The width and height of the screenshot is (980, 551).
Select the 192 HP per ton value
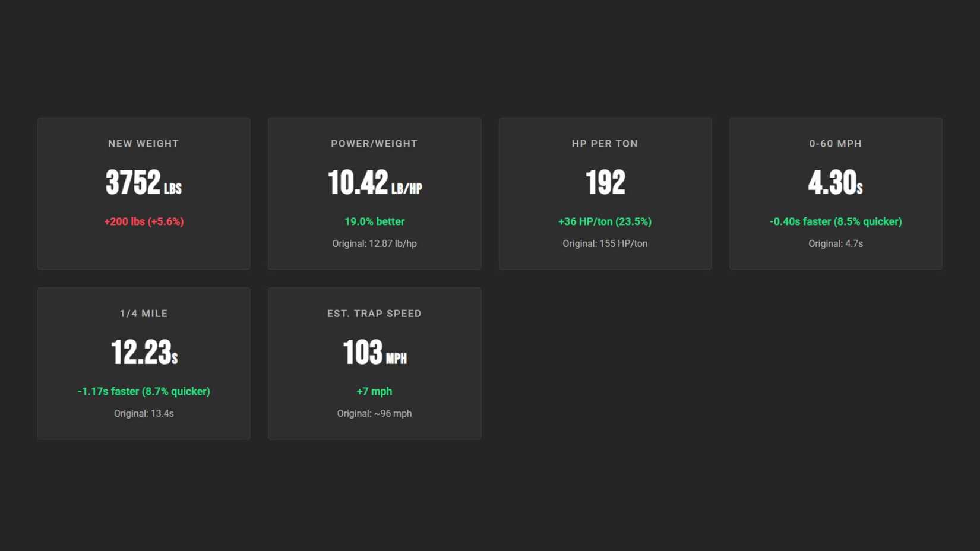tap(605, 182)
